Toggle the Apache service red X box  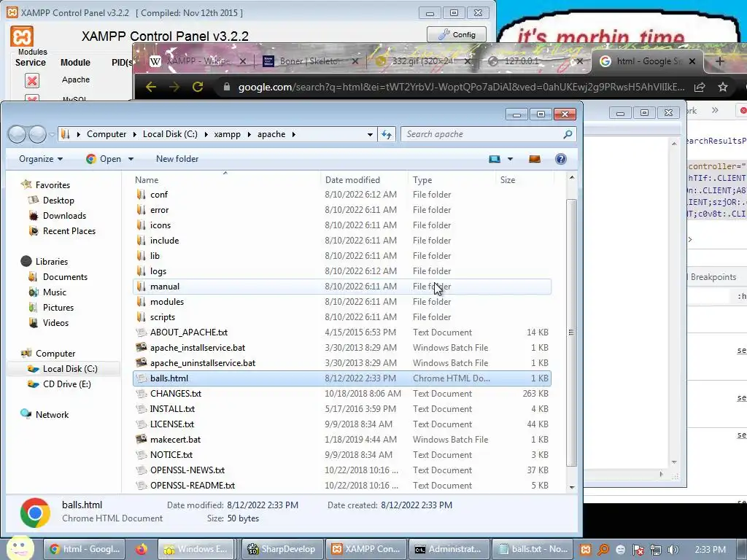32,80
